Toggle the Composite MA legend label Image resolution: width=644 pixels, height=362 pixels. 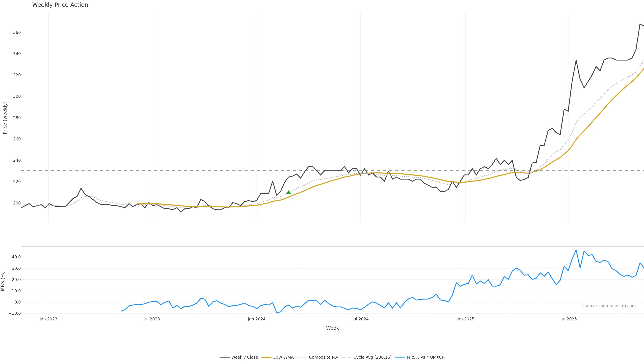(x=323, y=357)
